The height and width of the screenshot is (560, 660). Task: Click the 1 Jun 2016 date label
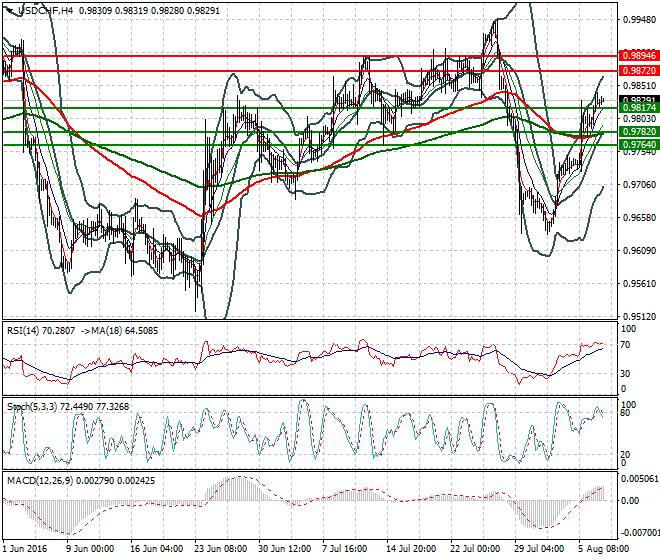click(25, 549)
